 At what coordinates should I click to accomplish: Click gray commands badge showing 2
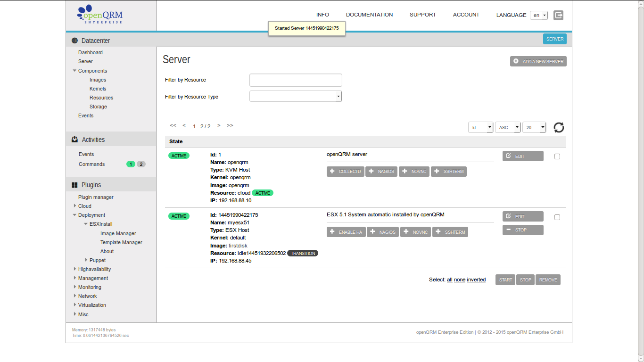tap(141, 164)
